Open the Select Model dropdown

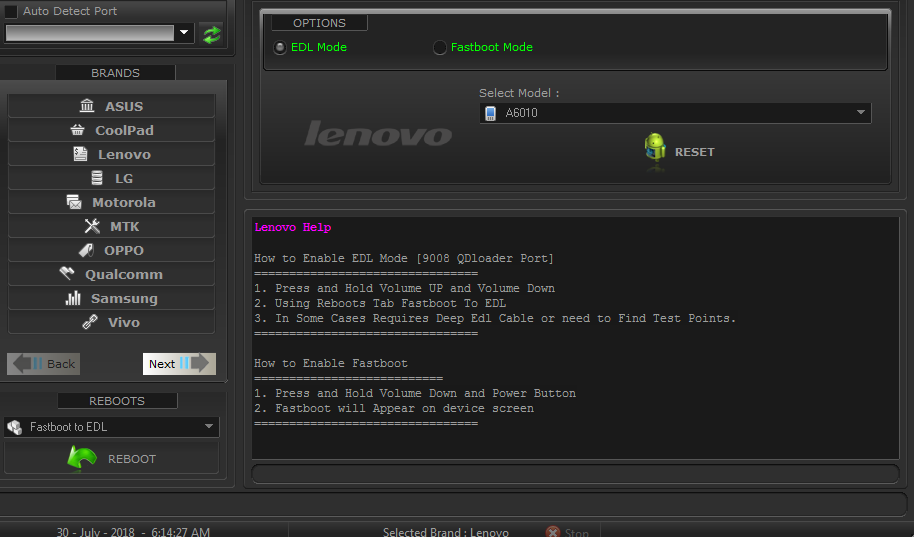(x=675, y=113)
